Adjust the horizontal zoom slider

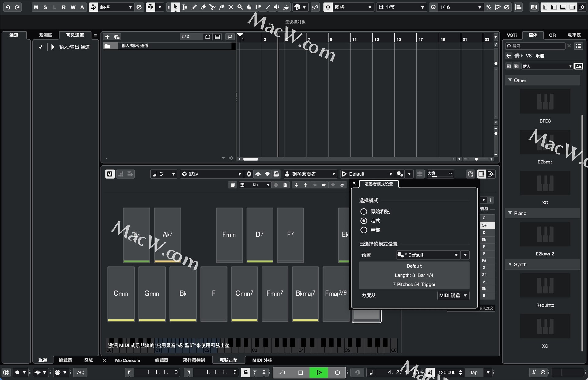476,159
